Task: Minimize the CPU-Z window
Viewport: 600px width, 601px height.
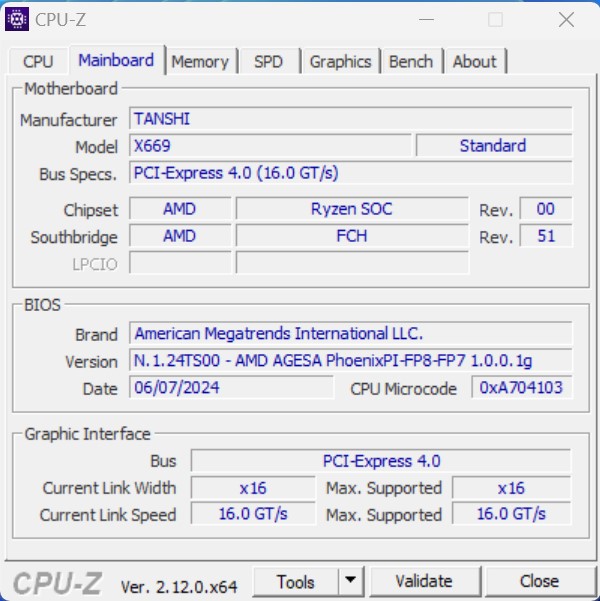Action: click(x=426, y=19)
